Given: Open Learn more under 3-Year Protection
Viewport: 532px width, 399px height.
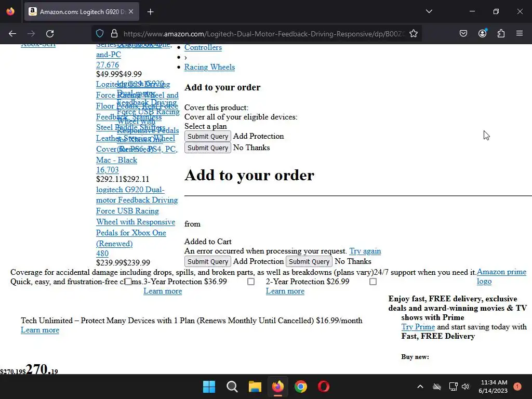Looking at the screenshot, I should [163, 291].
